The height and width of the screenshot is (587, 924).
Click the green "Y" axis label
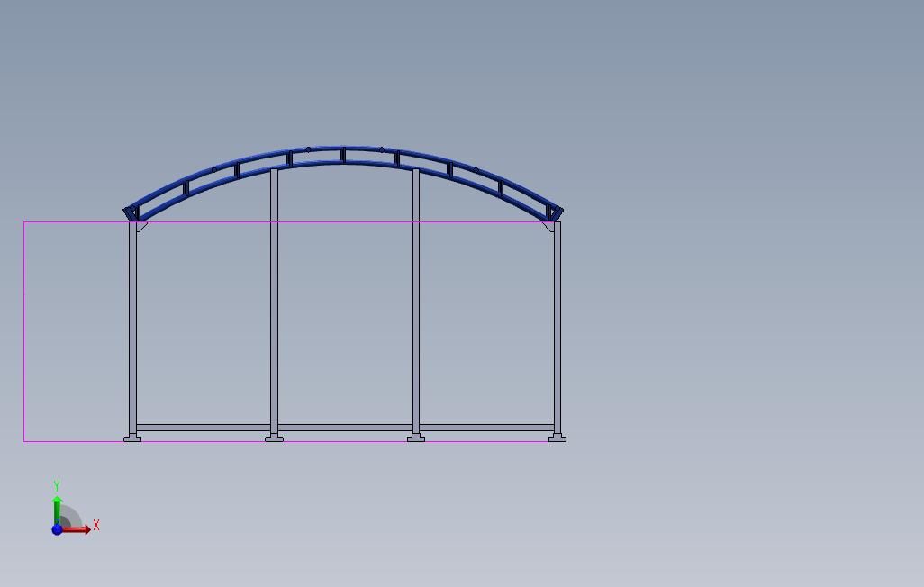coord(57,485)
